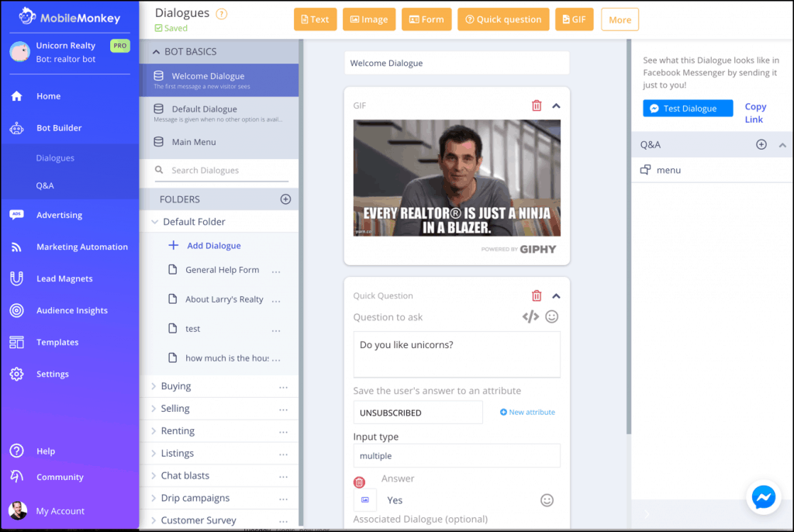Click the Copy Link option
794x532 pixels.
[x=754, y=112]
